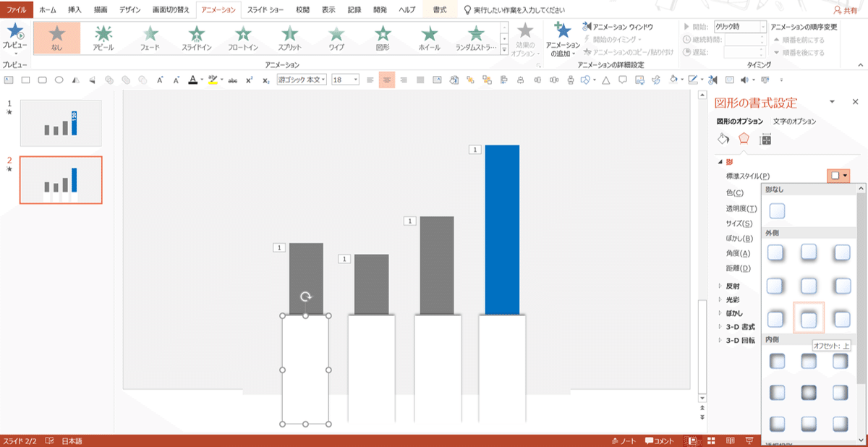Select the ホイール animation effect
The width and height of the screenshot is (868, 447).
coord(430,38)
